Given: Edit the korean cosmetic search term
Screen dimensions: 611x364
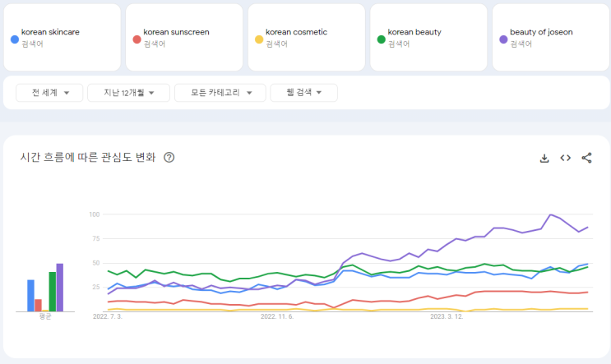Looking at the screenshot, I should click(x=296, y=33).
